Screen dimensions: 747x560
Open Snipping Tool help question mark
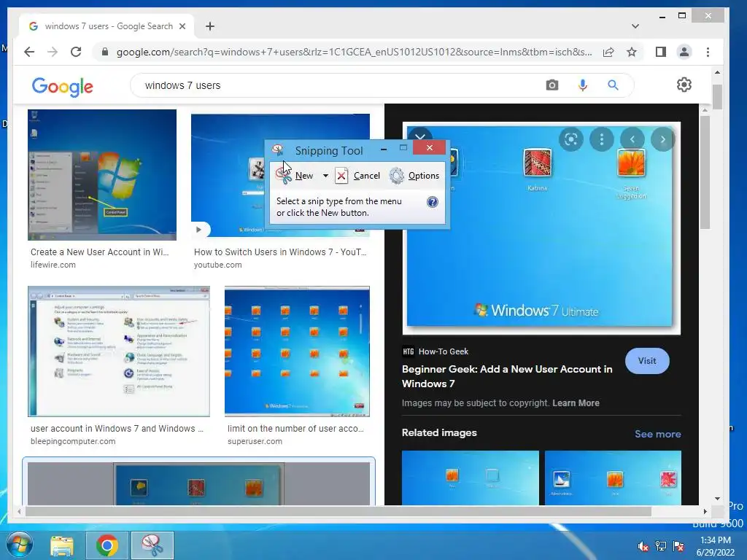point(432,202)
